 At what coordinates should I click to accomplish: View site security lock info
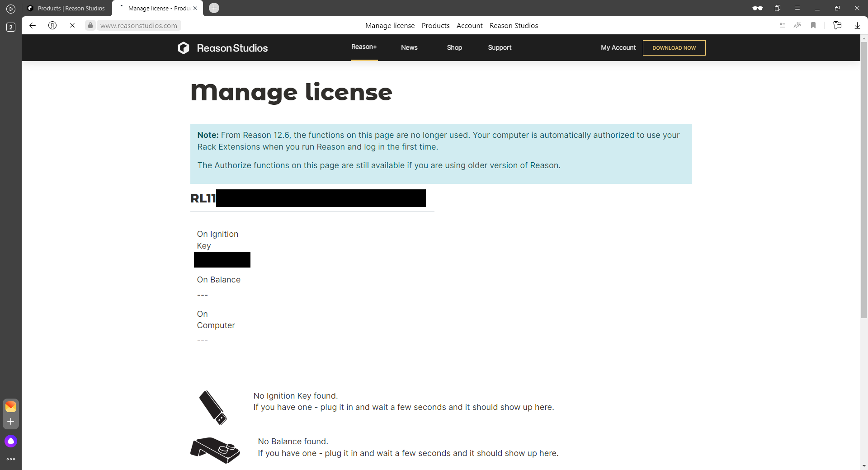point(90,25)
